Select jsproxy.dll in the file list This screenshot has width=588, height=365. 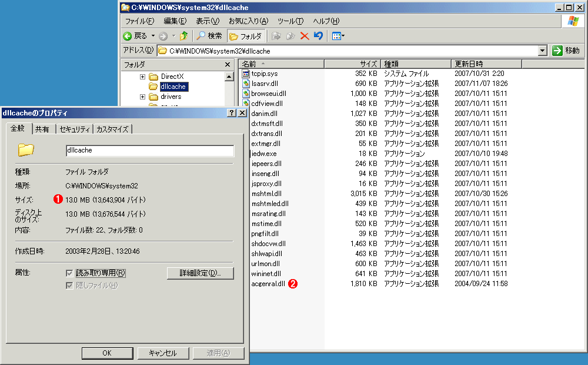266,184
